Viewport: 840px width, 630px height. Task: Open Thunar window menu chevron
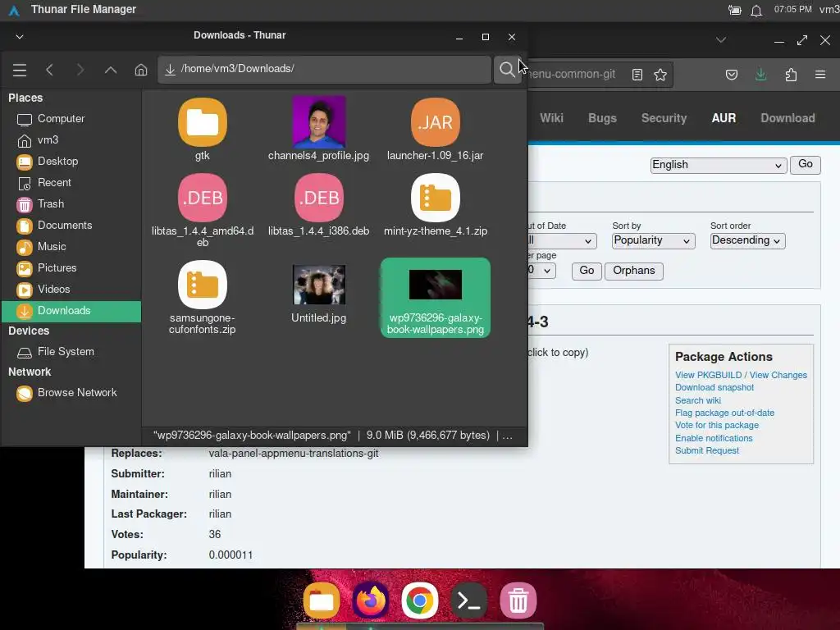(20, 36)
